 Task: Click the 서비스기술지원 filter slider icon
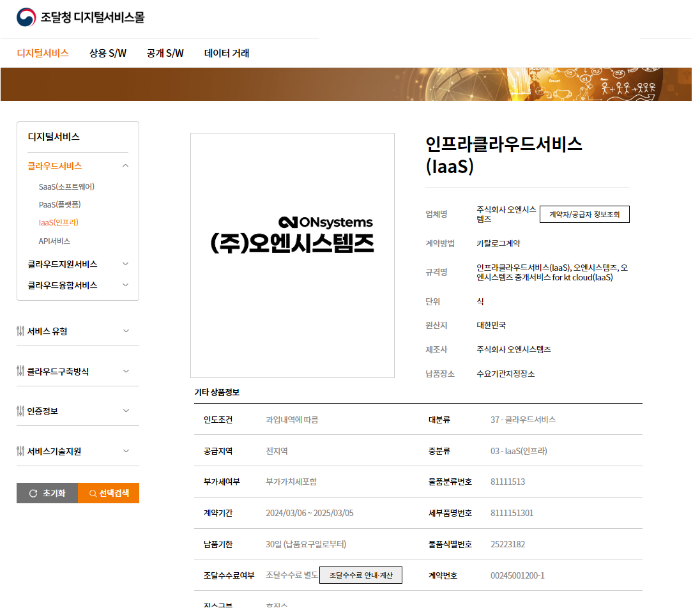coord(20,451)
